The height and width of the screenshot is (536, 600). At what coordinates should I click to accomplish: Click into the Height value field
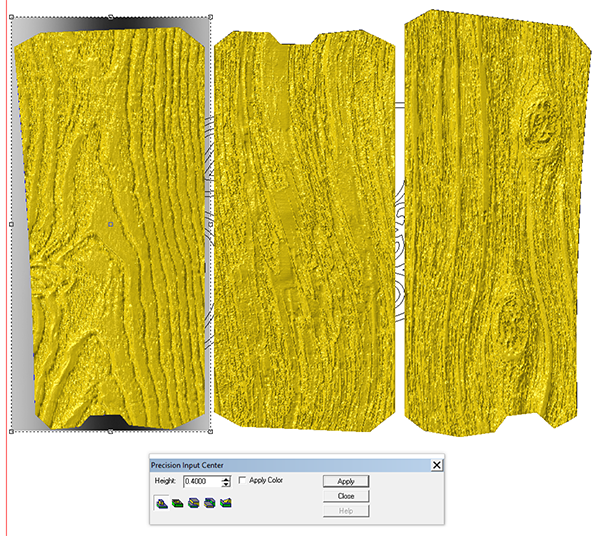coord(202,481)
